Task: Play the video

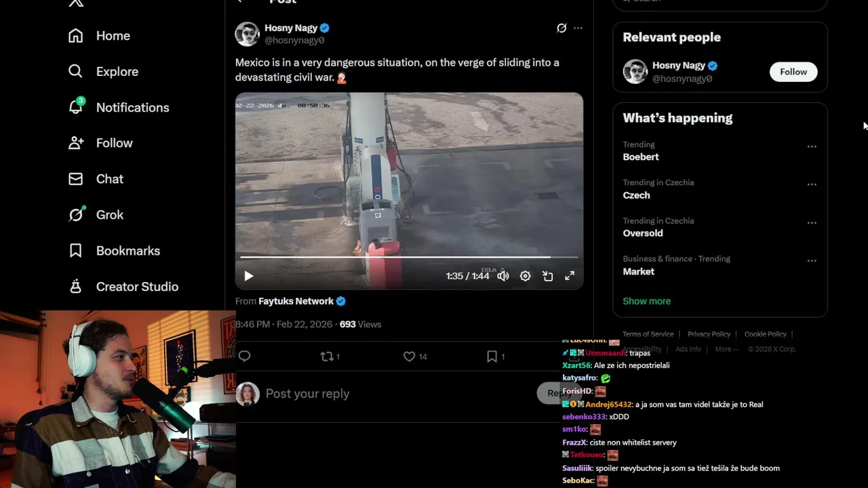Action: click(248, 276)
